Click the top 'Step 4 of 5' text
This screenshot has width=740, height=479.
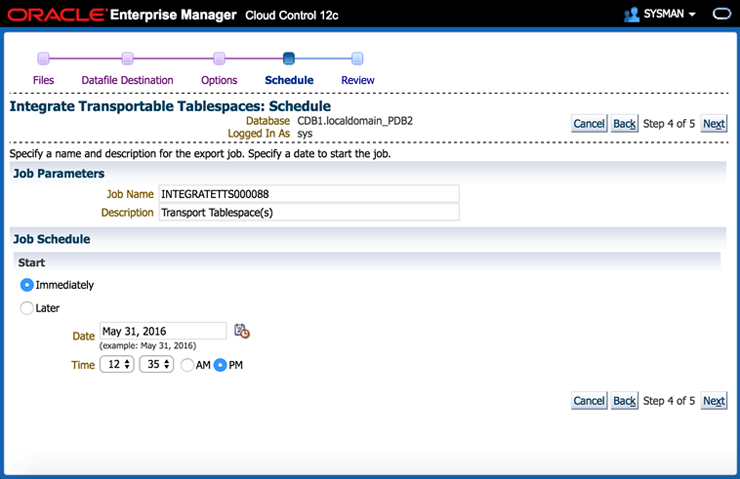(669, 124)
